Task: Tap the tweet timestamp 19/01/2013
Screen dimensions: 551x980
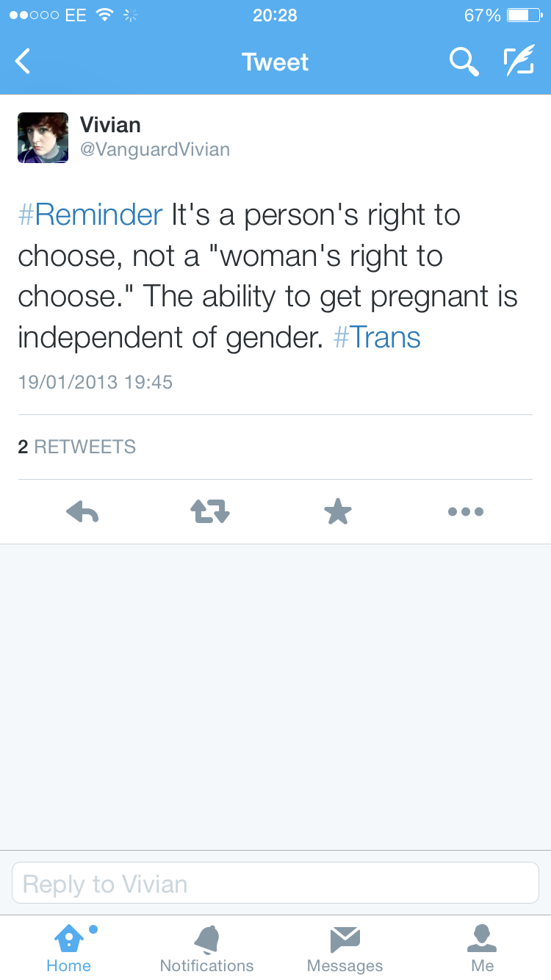Action: click(95, 382)
